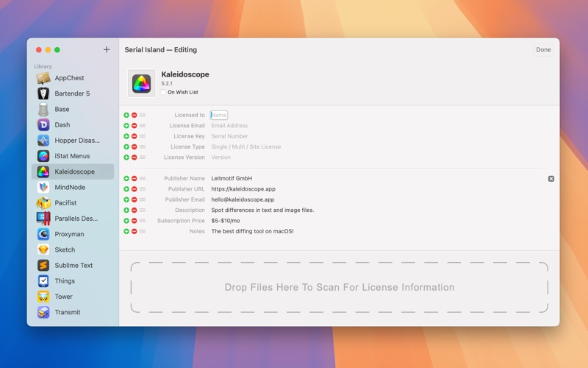Remove the License Key field
This screenshot has height=368, width=588.
[x=135, y=136]
